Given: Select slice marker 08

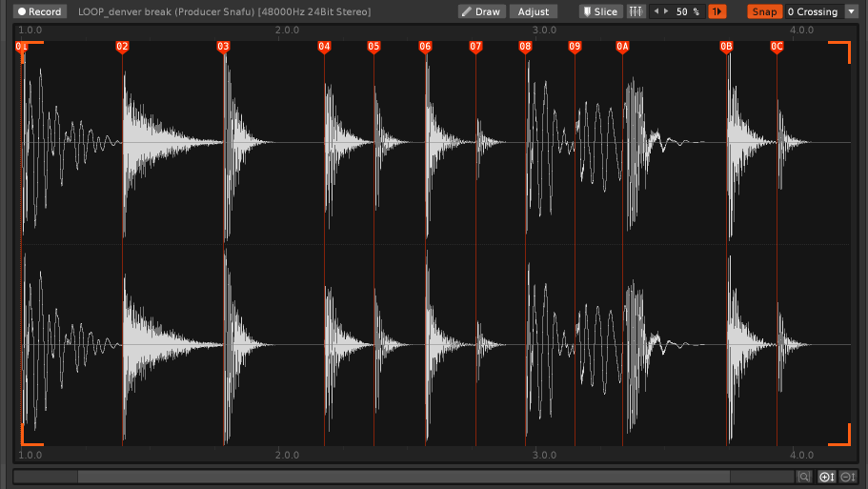Looking at the screenshot, I should coord(525,47).
